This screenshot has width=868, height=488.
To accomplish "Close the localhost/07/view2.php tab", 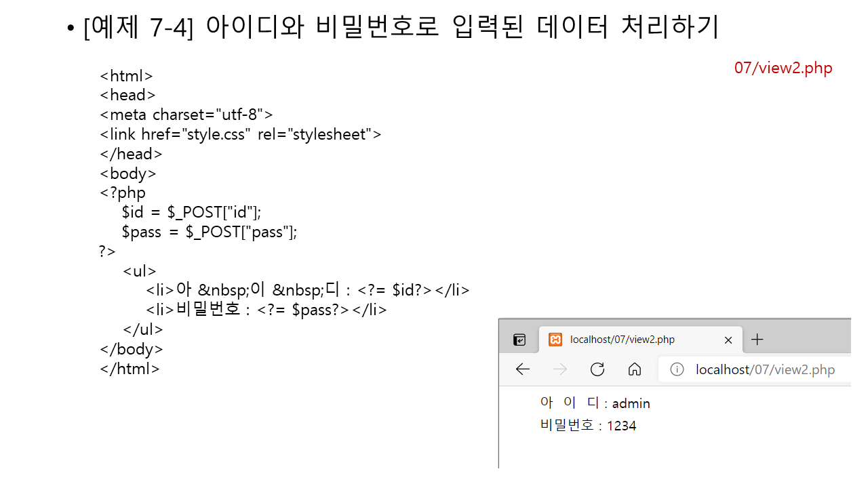I will (x=728, y=340).
